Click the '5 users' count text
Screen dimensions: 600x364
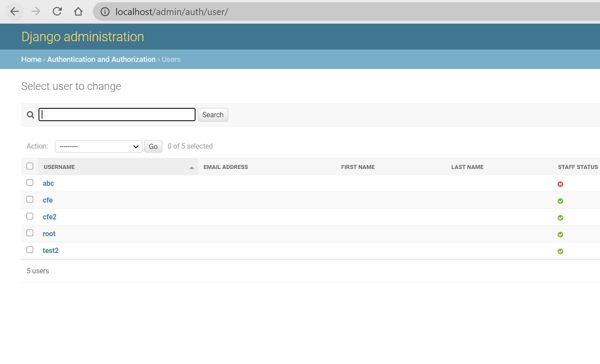[x=38, y=271]
